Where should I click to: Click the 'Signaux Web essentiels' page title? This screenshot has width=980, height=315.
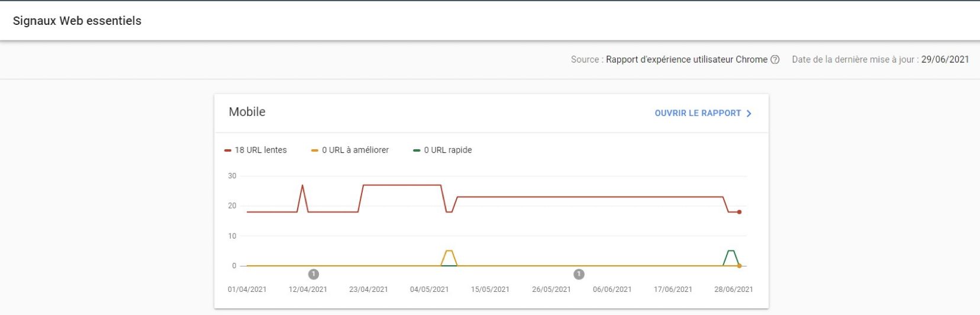pos(77,21)
